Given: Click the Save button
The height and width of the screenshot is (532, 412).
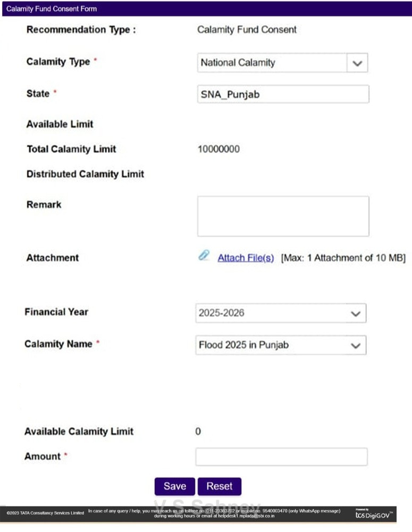Looking at the screenshot, I should click(x=175, y=486).
